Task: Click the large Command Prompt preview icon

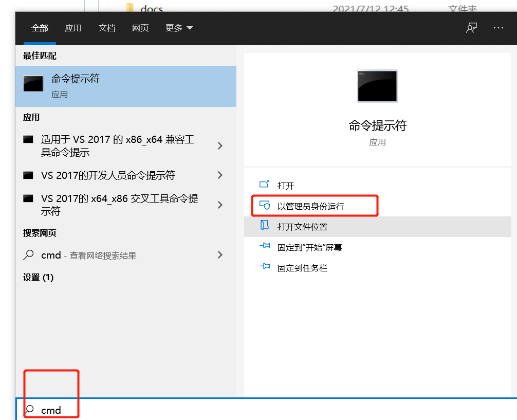Action: click(378, 86)
